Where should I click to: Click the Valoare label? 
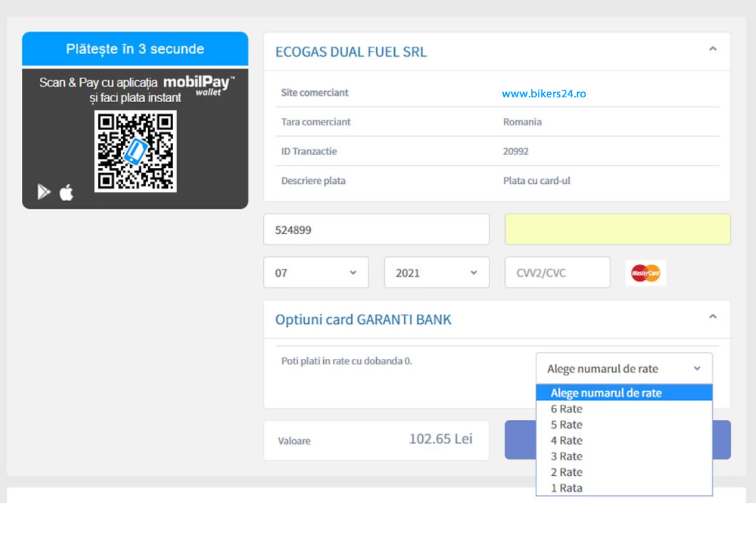pyautogui.click(x=294, y=441)
